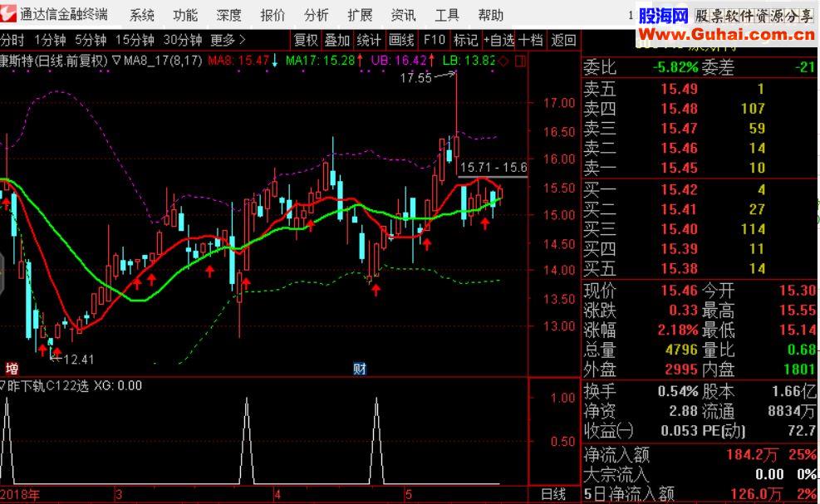Click the 叠加 overlay button
This screenshot has width=820, height=504.
pos(337,40)
